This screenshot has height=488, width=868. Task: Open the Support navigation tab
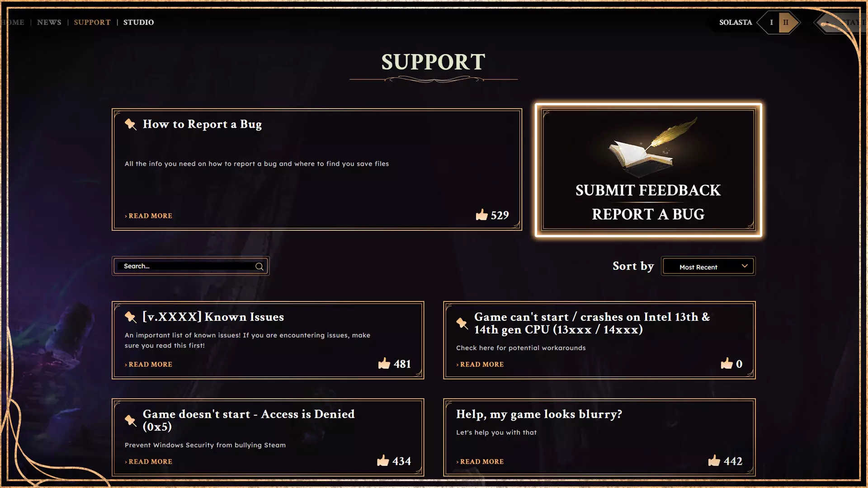(x=92, y=23)
